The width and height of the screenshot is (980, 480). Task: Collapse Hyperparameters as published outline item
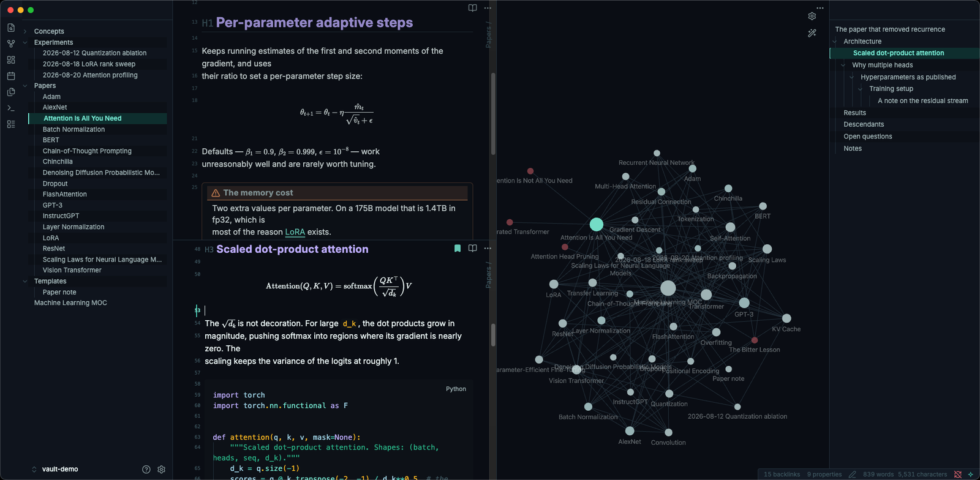pyautogui.click(x=851, y=77)
